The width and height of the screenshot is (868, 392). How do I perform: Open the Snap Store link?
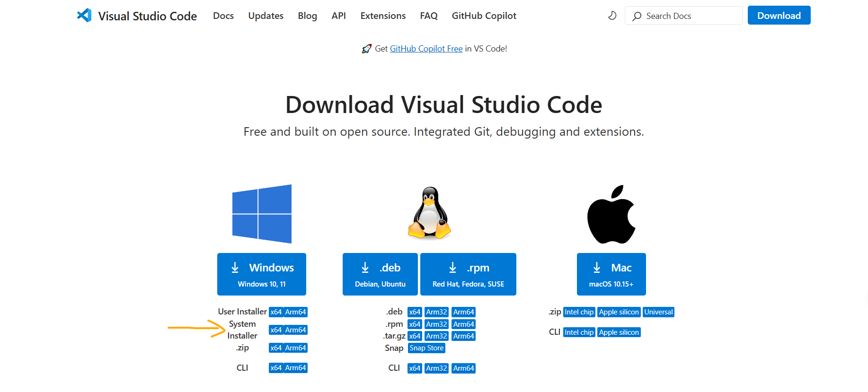tap(426, 348)
